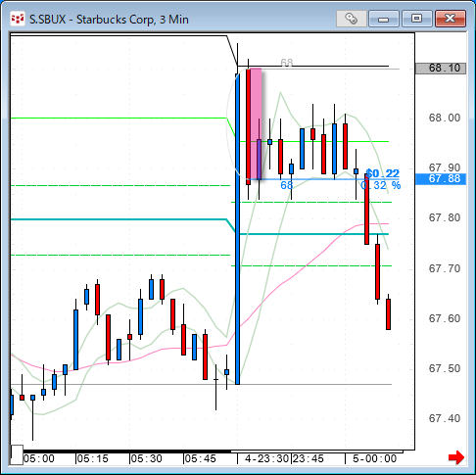Click the tall blue candle at session open
This screenshot has height=475, width=476.
tap(237, 229)
